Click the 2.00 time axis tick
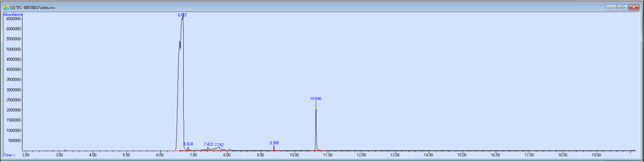Viewport: 644px width, 162px height. (26, 155)
